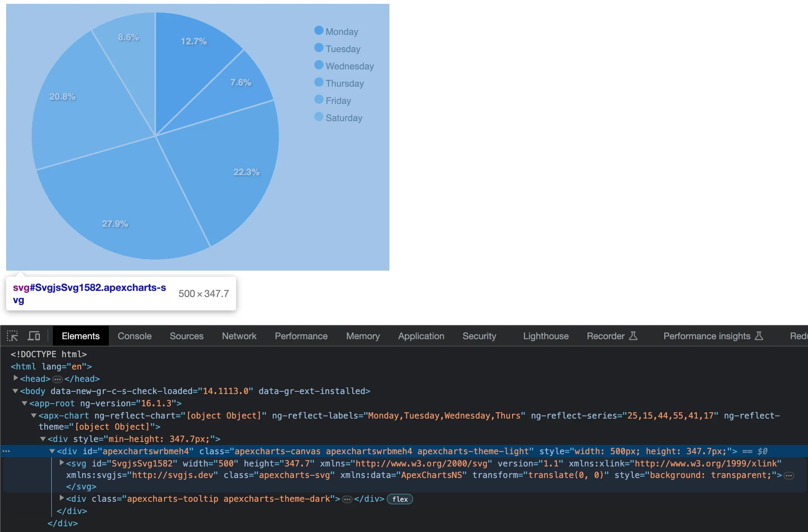Screen dimensions: 808x532
Task: Click the ellipsis icon next to head element
Action: click(57, 379)
